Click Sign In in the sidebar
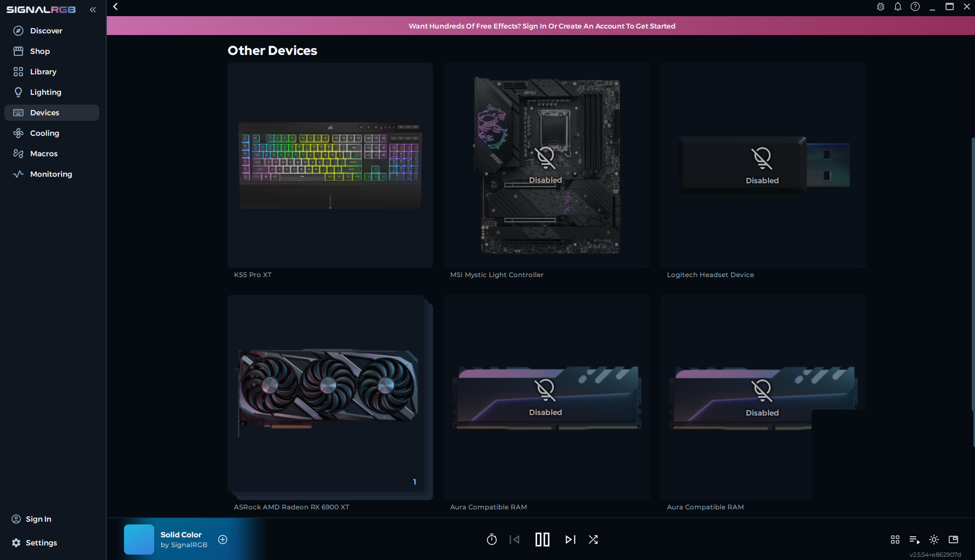The width and height of the screenshot is (975, 560). pyautogui.click(x=32, y=519)
